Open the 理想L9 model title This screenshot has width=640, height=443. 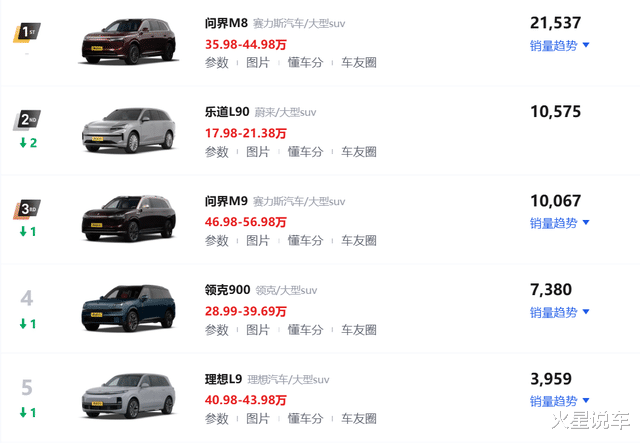224,379
